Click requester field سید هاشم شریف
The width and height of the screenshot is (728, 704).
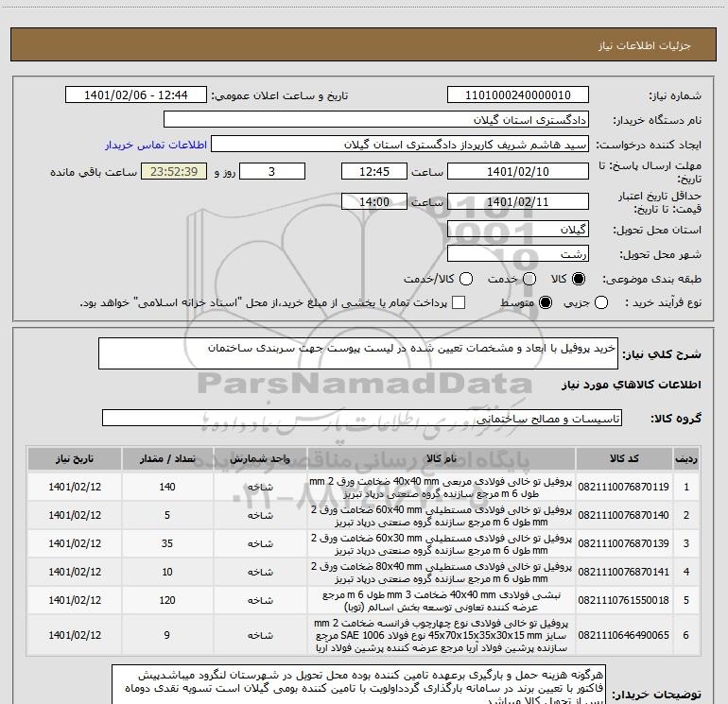(400, 145)
